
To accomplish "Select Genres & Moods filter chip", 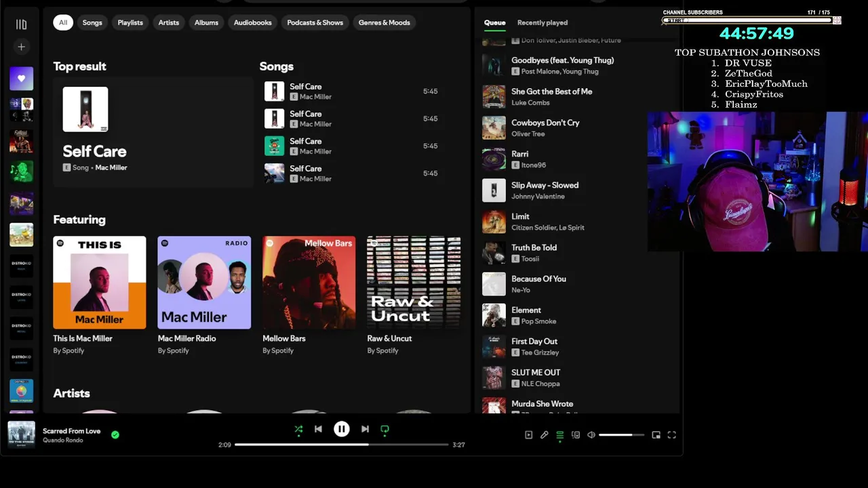I will 384,22.
